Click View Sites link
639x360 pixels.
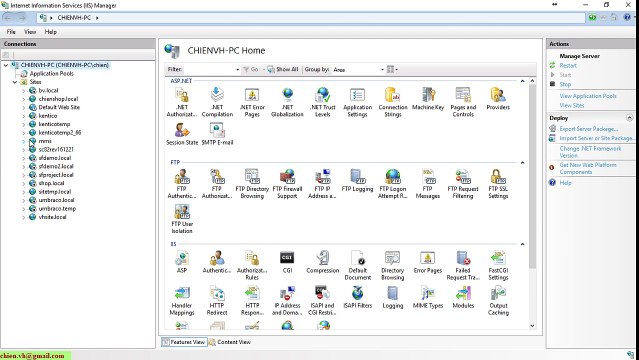point(572,105)
